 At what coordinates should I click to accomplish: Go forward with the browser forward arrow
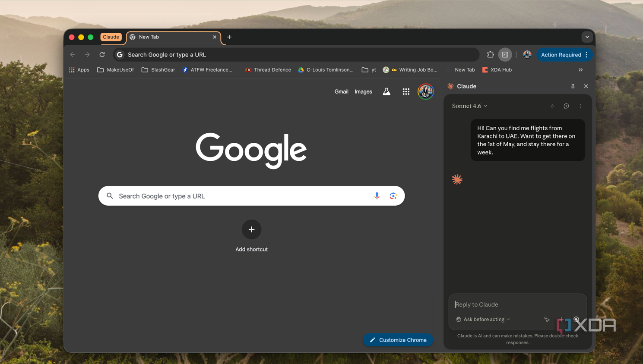pyautogui.click(x=87, y=55)
